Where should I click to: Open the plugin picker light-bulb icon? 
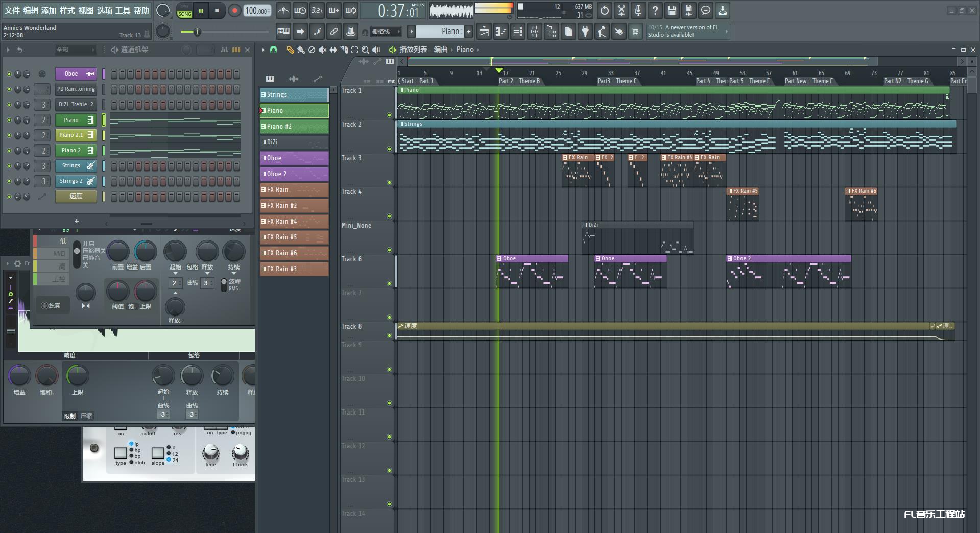[x=585, y=32]
